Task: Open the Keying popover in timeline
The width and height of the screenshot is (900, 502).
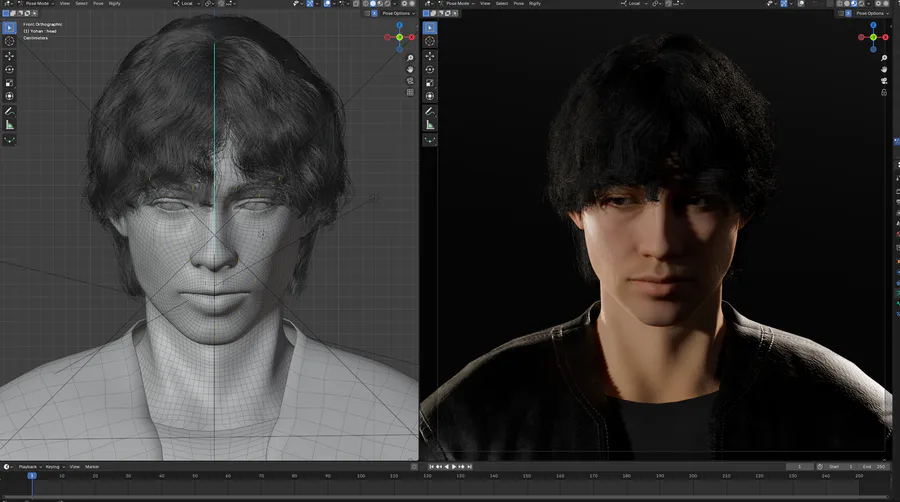Action: click(53, 467)
